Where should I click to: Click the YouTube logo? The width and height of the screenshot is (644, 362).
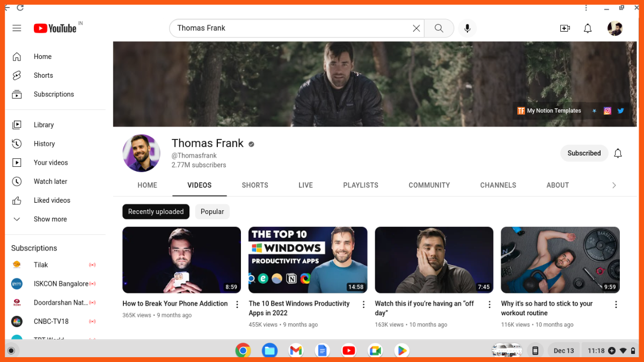tap(55, 28)
